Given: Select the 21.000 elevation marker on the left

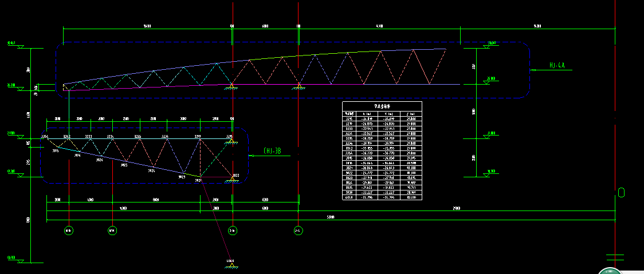Looking at the screenshot, I should 15,134.
